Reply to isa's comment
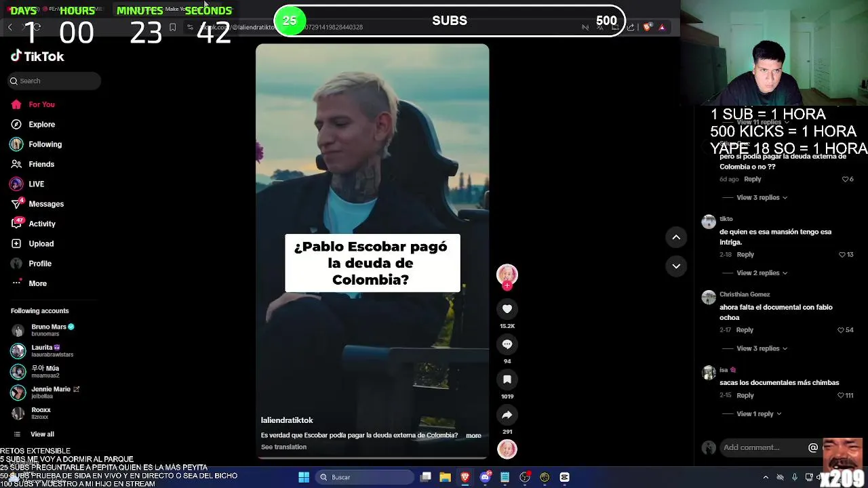868x488 pixels. pos(745,396)
